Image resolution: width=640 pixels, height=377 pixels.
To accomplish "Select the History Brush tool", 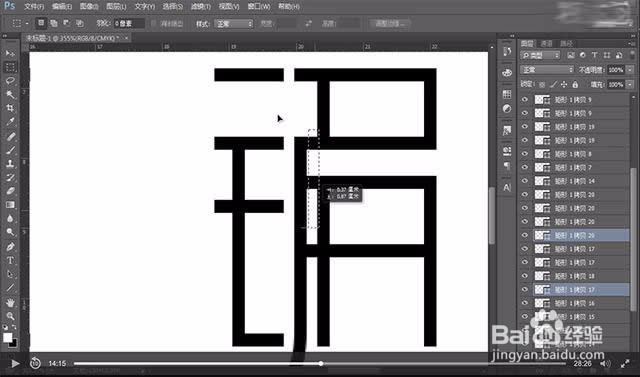I will (x=10, y=177).
